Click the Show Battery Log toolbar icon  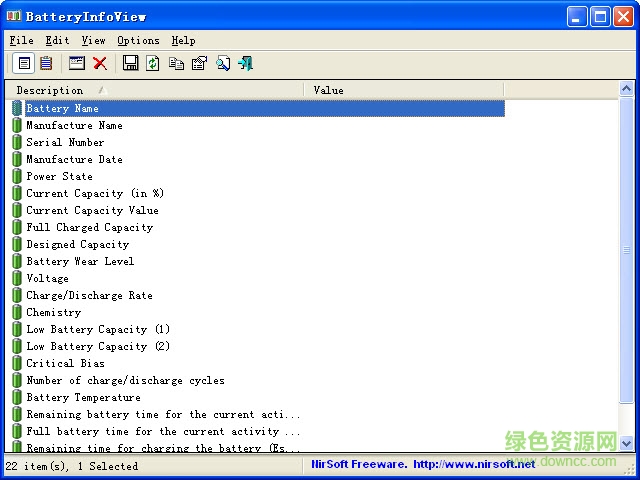tap(46, 63)
